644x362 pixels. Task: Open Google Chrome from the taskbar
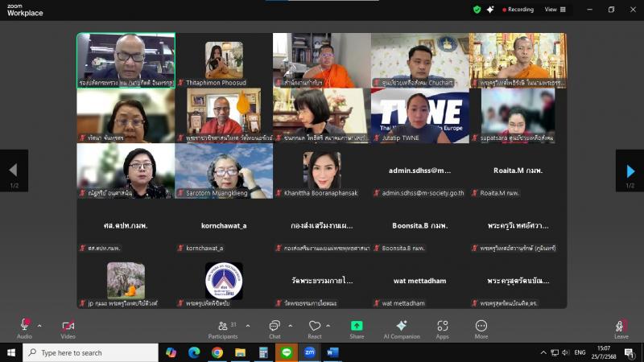pyautogui.click(x=217, y=352)
